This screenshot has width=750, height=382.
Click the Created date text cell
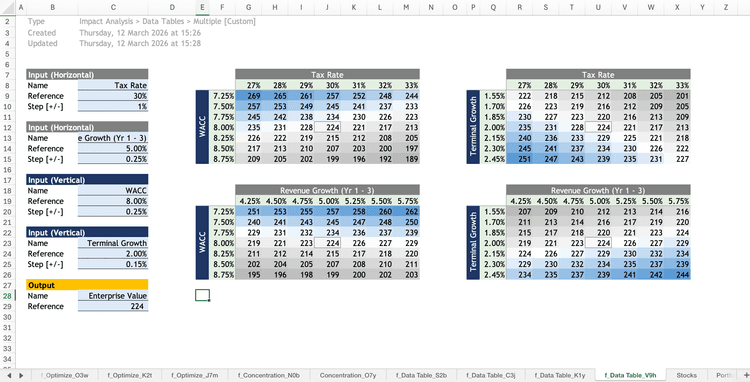coord(140,33)
